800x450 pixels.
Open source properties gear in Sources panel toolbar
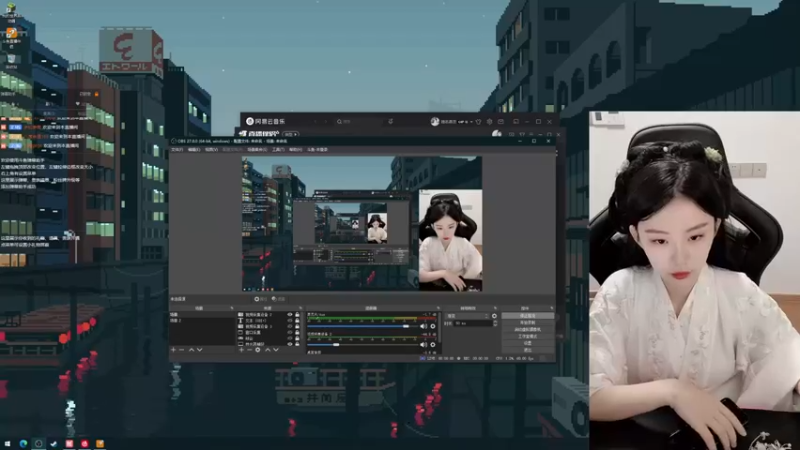tap(258, 349)
